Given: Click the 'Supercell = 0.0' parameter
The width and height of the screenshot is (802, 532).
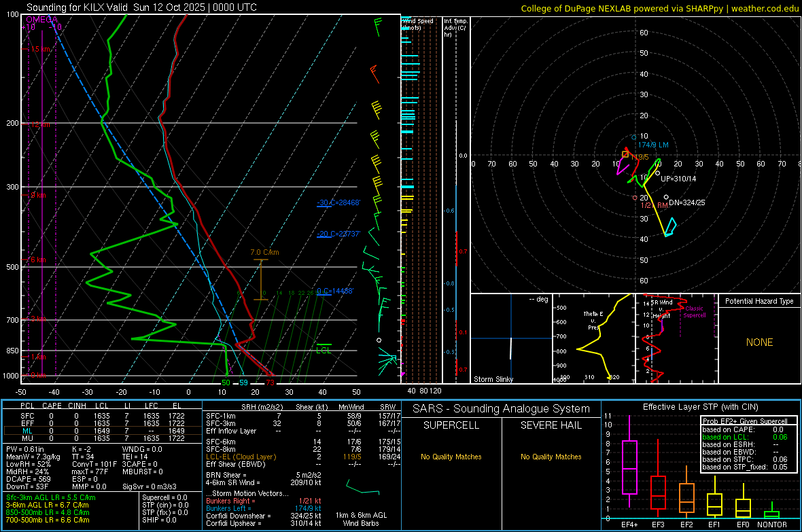Looking at the screenshot, I should 164,497.
